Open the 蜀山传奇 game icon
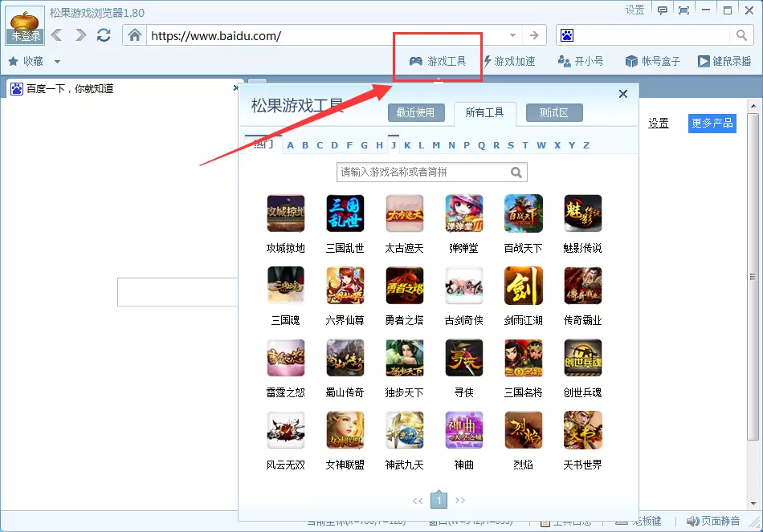The image size is (763, 532). click(x=345, y=358)
